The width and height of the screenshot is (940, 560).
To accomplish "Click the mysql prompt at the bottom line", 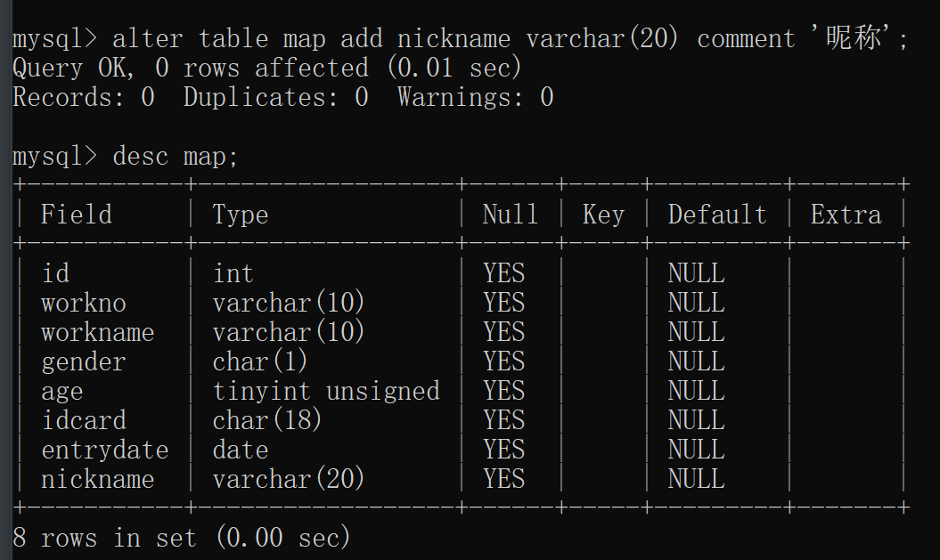I will (53, 156).
